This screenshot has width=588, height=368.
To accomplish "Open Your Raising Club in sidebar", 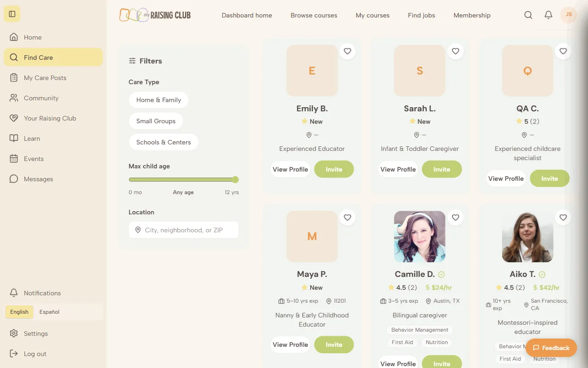I will (x=53, y=118).
